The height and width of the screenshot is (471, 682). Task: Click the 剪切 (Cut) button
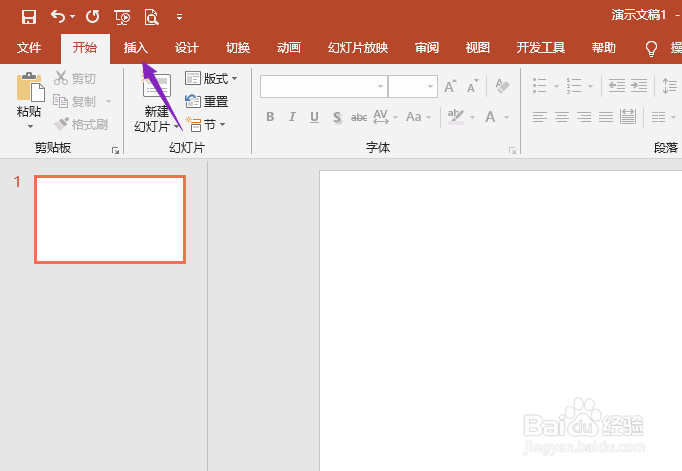pos(75,78)
